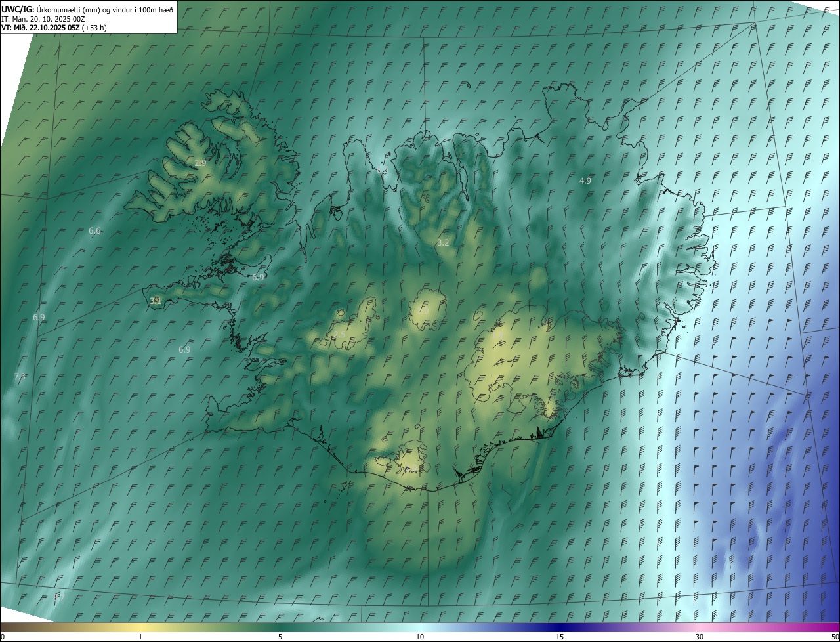The image size is (840, 642).
Task: Click the "UWC/IG: Úrkomumætti (mm) og vindur" title
Action: point(87,9)
